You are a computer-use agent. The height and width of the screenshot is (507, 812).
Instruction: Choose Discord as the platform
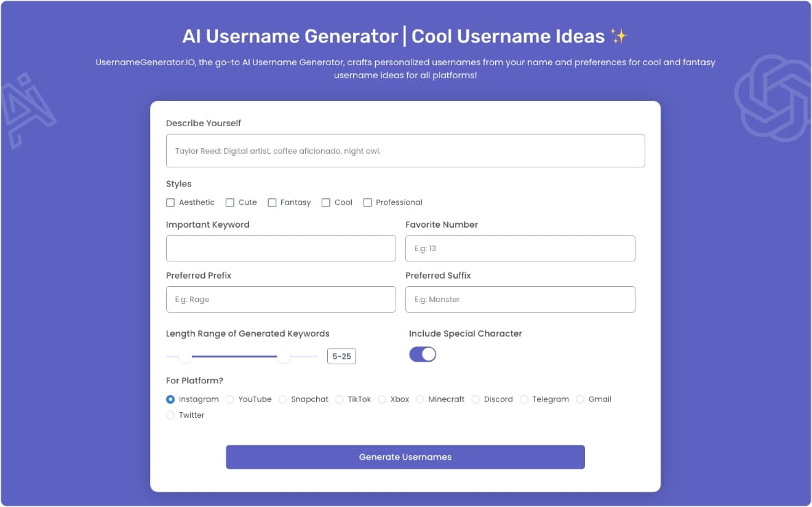475,399
